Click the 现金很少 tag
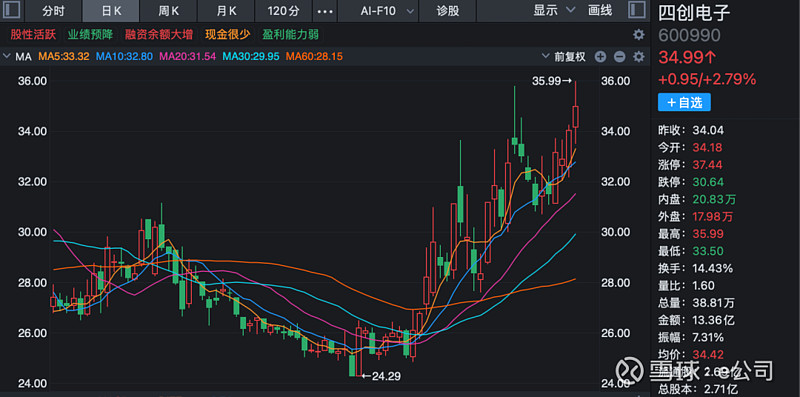Image resolution: width=800 pixels, height=397 pixels. coord(228,35)
